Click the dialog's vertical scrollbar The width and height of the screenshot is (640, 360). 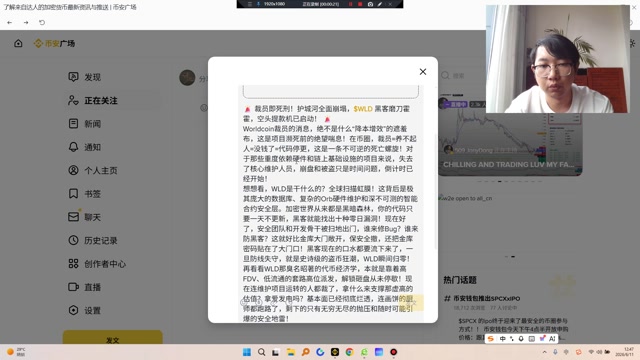pyautogui.click(x=436, y=192)
